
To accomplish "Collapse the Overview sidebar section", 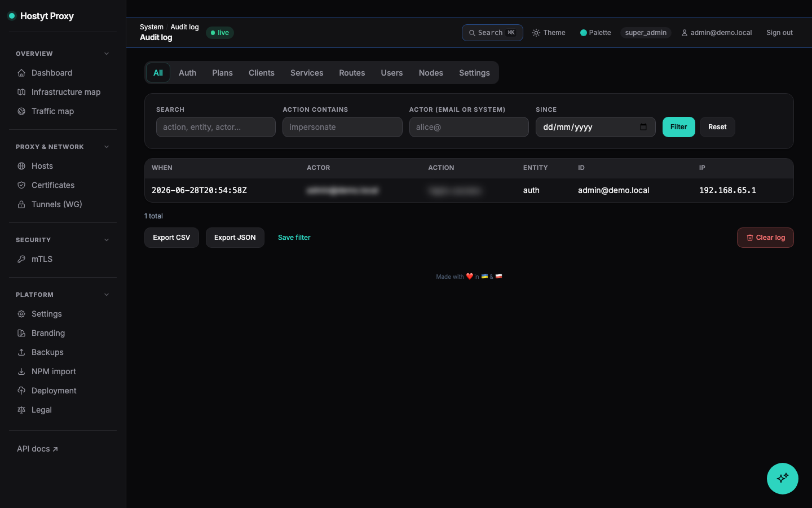I will [x=107, y=54].
